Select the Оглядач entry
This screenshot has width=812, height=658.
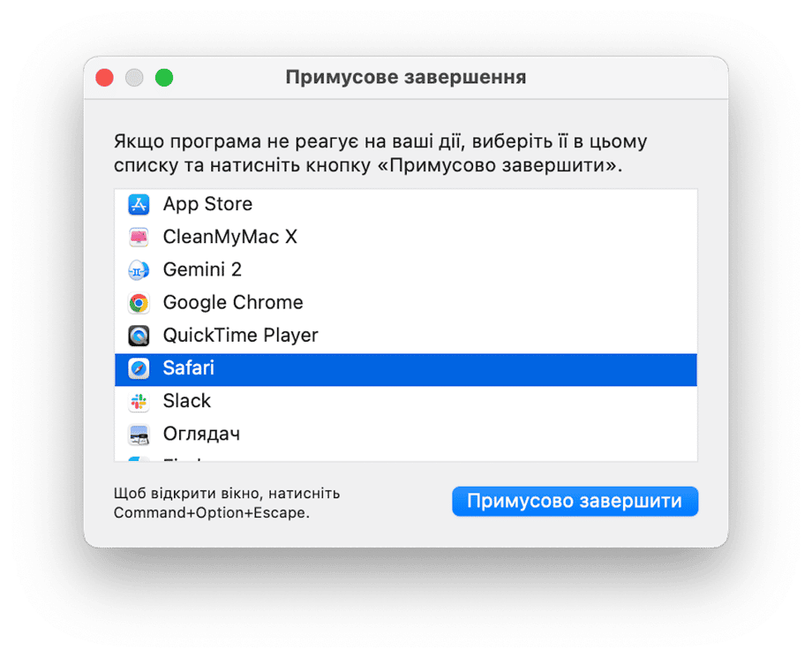405,434
